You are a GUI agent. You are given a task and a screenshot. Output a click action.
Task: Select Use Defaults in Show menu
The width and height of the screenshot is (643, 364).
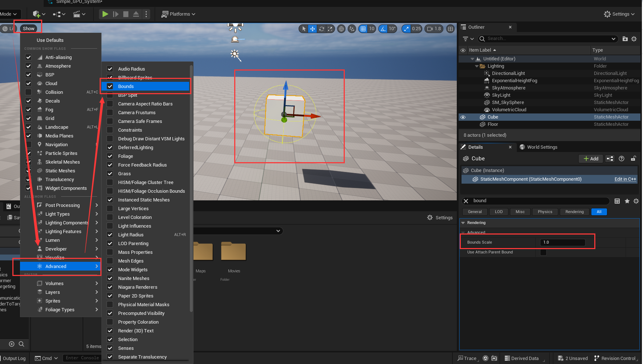click(50, 40)
